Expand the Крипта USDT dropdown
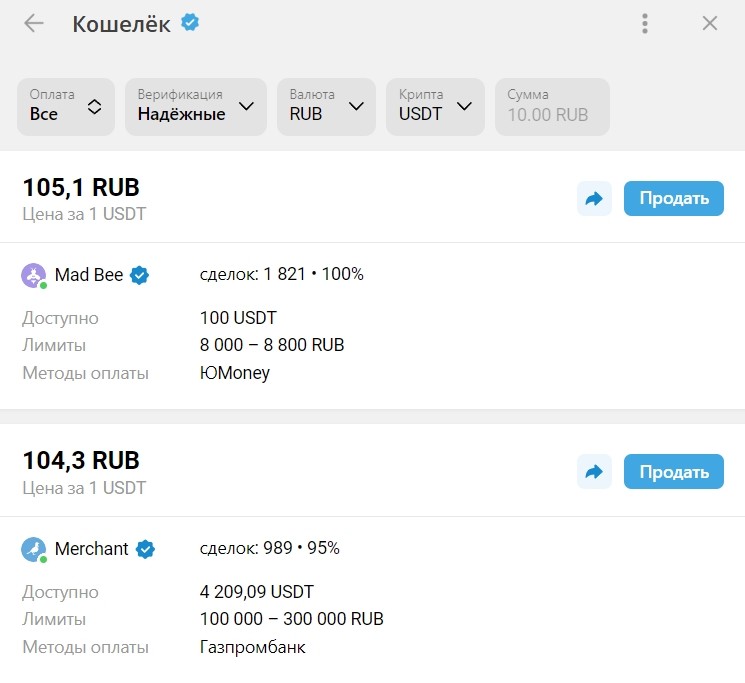Viewport: 745px width, 683px height. 435,106
